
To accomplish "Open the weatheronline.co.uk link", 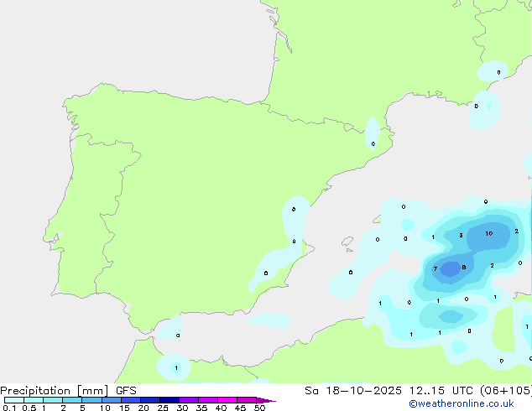I will click(462, 403).
